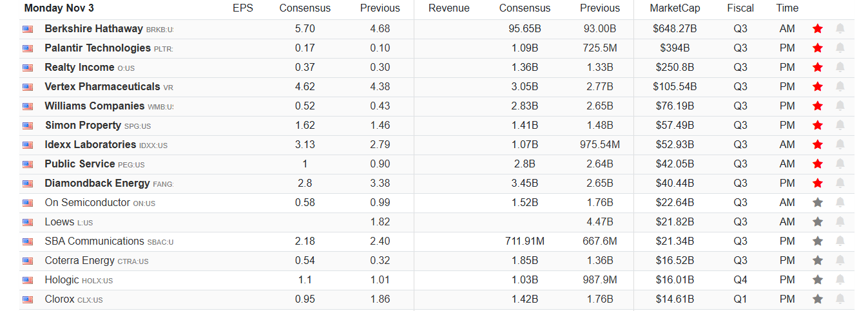Open the Williams Companies link
868x311 pixels.
click(x=94, y=106)
